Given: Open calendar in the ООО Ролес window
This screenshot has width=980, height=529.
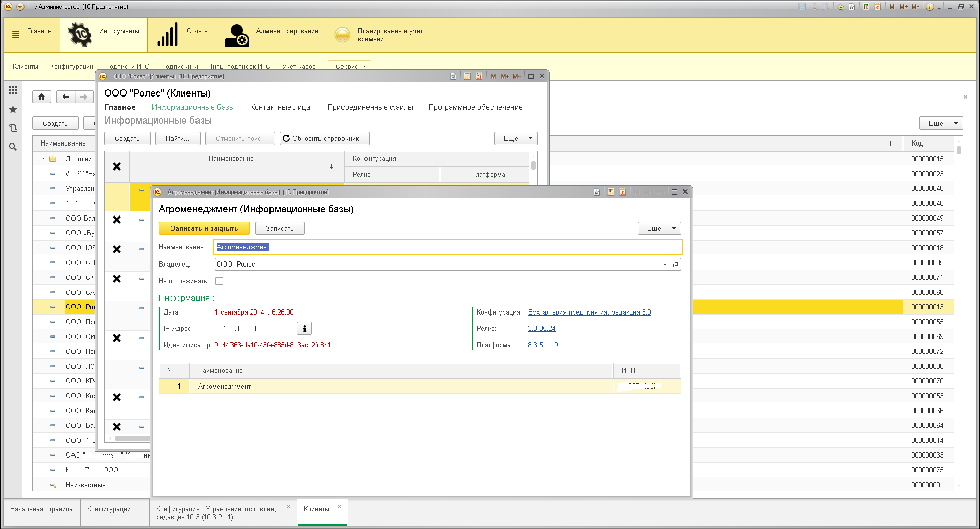Looking at the screenshot, I should pyautogui.click(x=479, y=76).
